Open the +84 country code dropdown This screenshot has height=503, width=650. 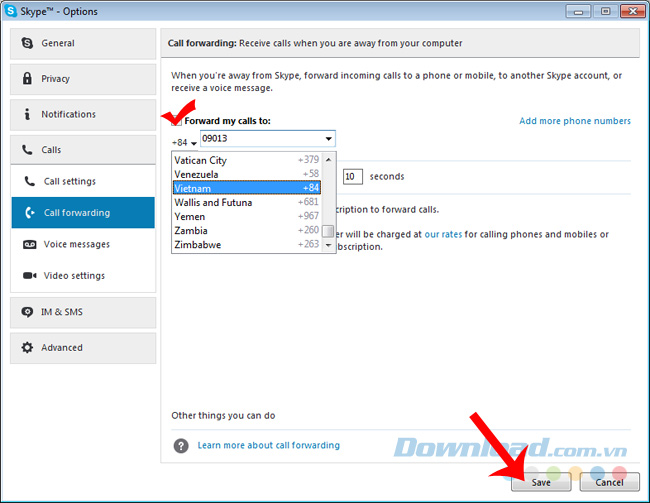[184, 143]
